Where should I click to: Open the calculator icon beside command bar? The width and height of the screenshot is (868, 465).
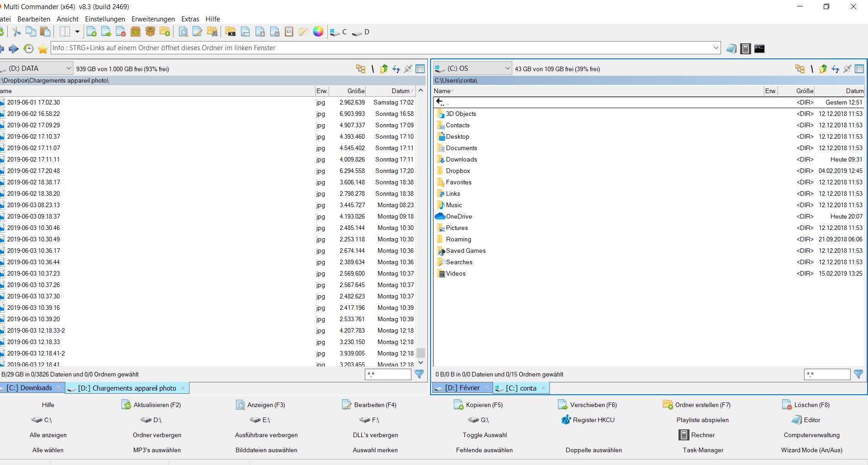[x=745, y=48]
